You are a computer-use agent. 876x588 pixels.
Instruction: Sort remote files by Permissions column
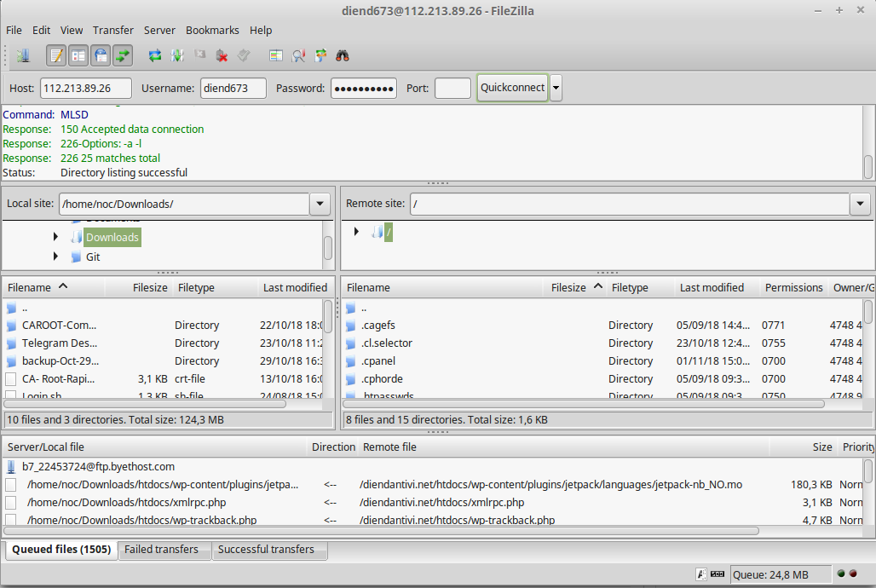tap(794, 288)
